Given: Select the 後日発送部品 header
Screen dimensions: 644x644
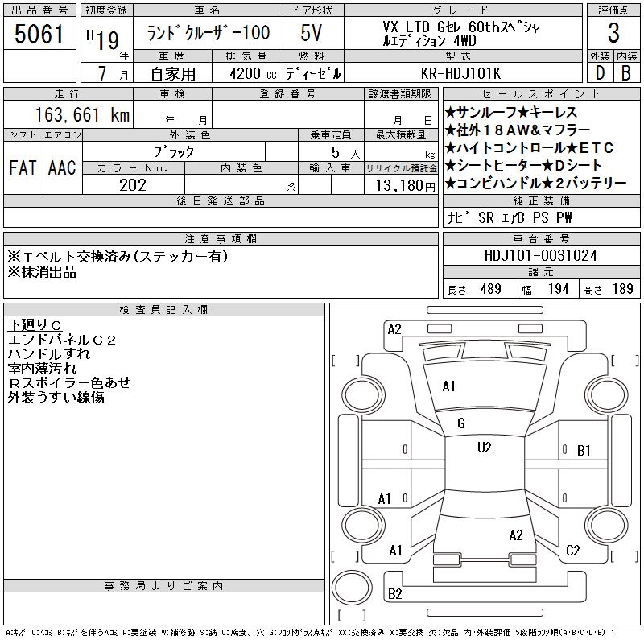Looking at the screenshot, I should [221, 200].
